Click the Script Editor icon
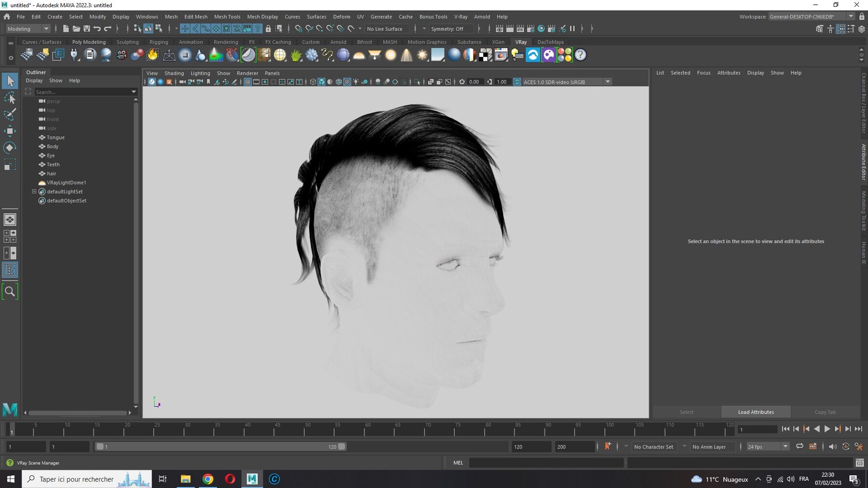The height and width of the screenshot is (488, 868). tap(860, 463)
